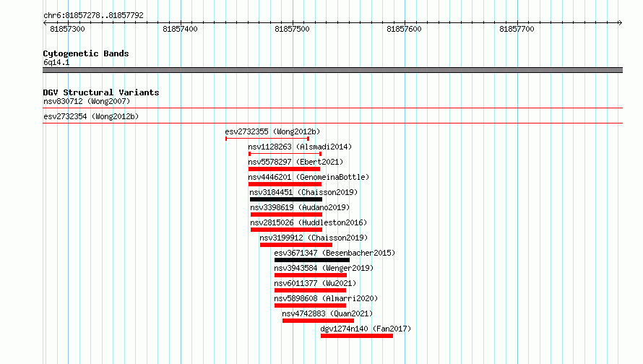
Task: Click the red bar under nsv3943584
Action: tap(311, 275)
